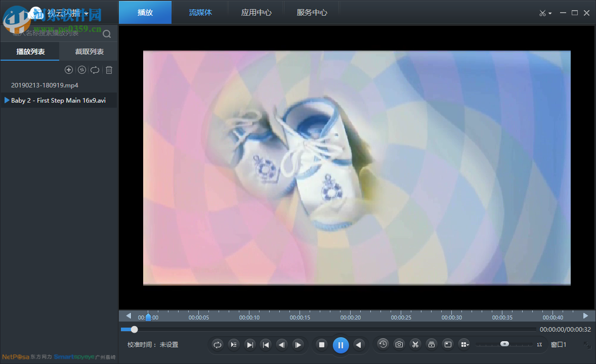This screenshot has height=364, width=596.
Task: Pause the playing video
Action: [340, 345]
